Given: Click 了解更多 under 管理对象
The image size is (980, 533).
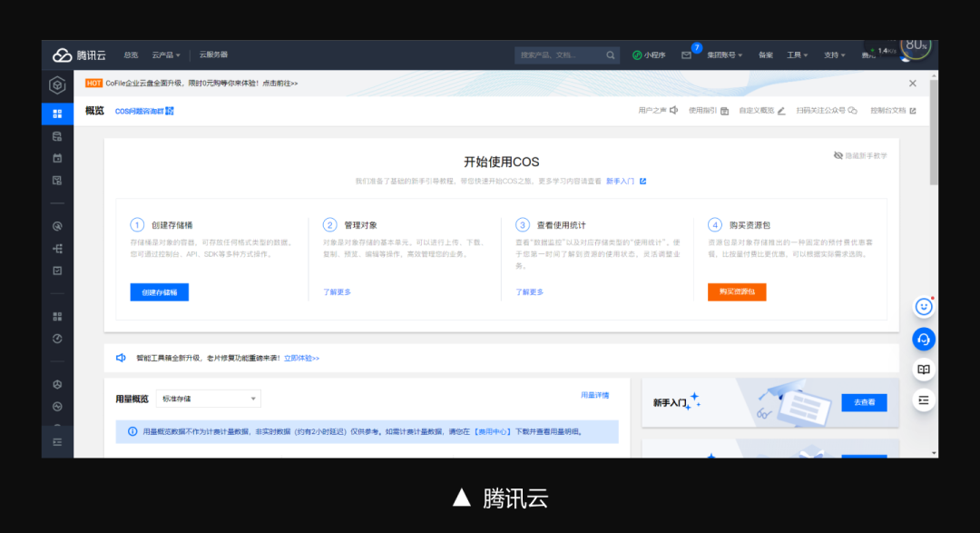Looking at the screenshot, I should [x=337, y=292].
